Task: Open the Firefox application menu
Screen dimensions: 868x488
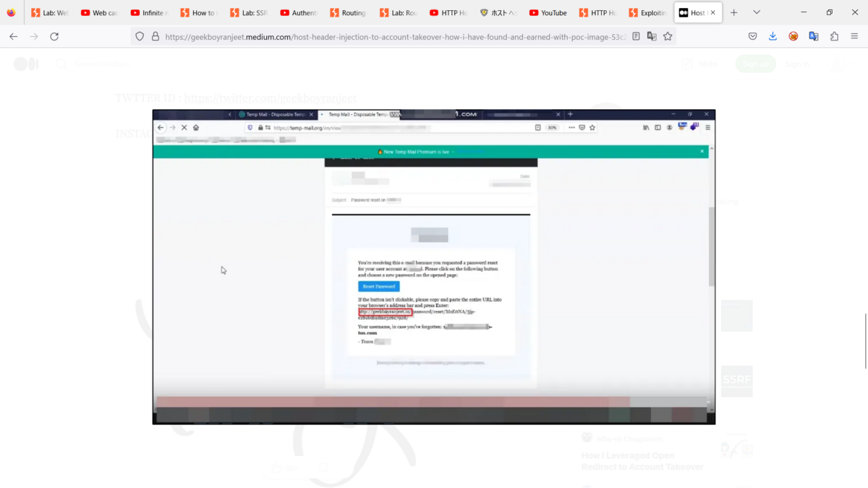Action: 854,36
